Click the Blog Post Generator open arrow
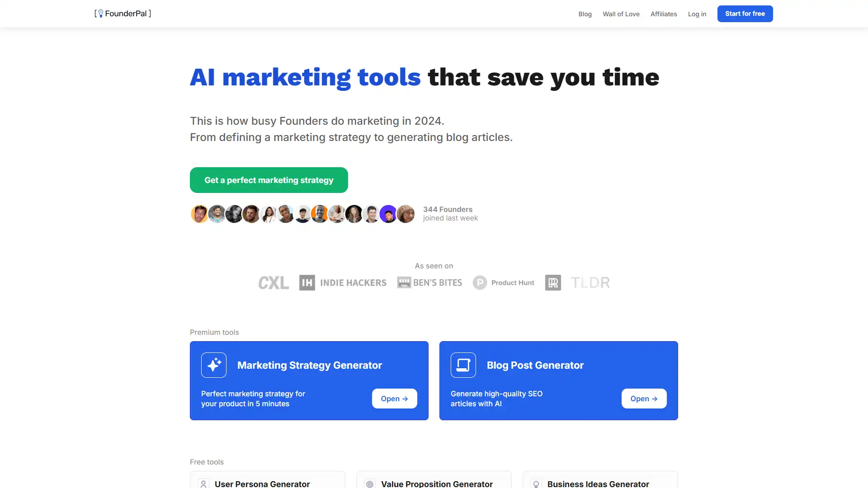 pos(644,398)
